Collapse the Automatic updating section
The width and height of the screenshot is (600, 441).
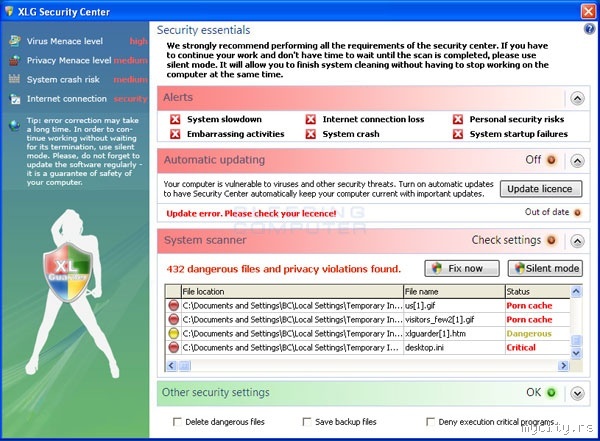577,161
